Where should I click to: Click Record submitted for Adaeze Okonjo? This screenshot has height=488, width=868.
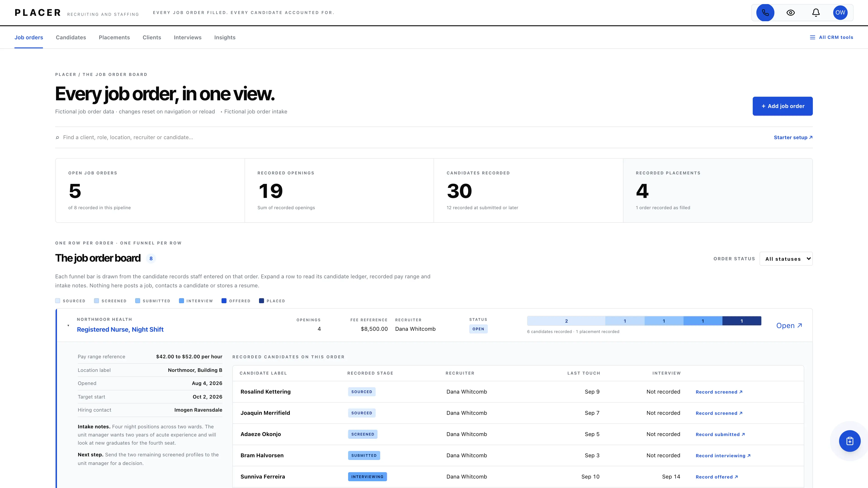(x=720, y=434)
